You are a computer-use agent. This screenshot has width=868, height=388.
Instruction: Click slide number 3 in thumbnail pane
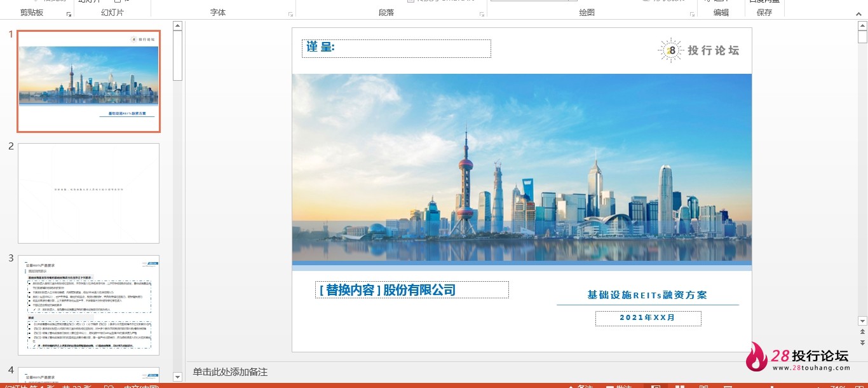tap(11, 258)
